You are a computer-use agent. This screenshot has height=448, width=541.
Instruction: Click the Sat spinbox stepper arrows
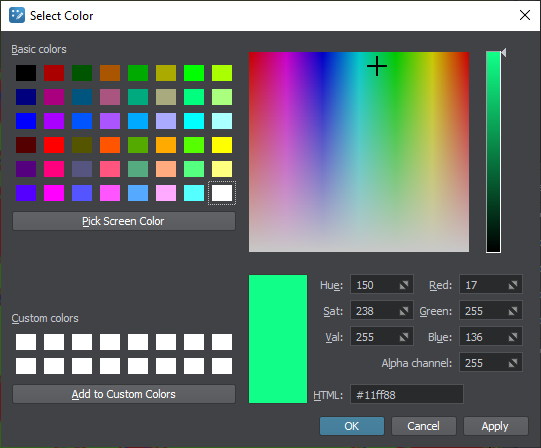tap(404, 311)
